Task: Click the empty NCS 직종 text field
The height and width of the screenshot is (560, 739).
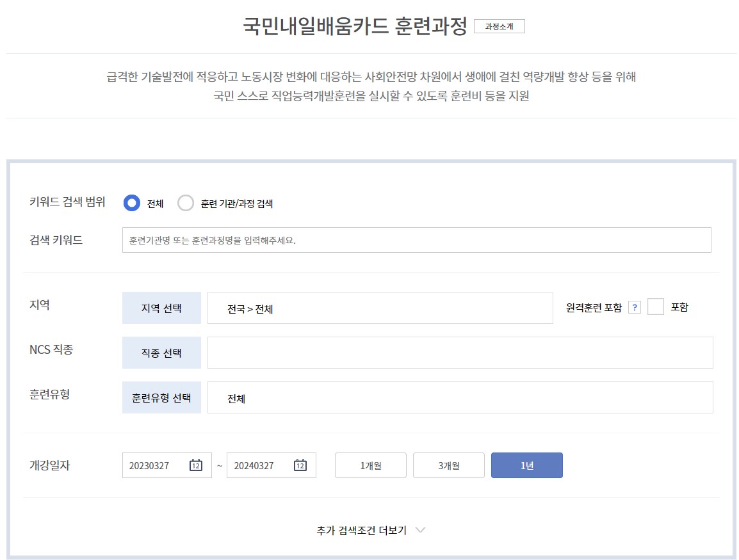Action: coord(460,352)
